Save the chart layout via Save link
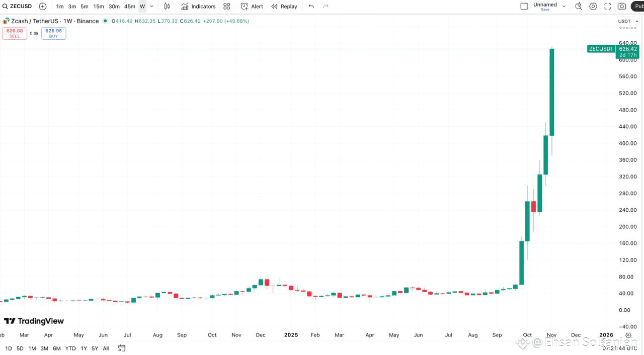This screenshot has width=644, height=355. [x=545, y=10]
